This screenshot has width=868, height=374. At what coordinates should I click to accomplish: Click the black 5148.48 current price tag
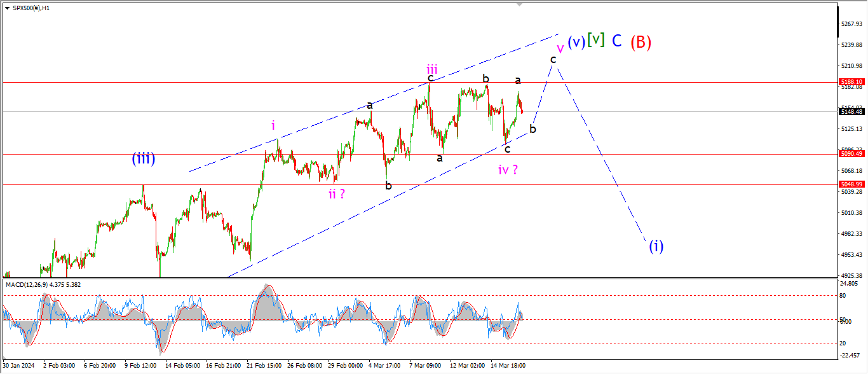click(851, 112)
